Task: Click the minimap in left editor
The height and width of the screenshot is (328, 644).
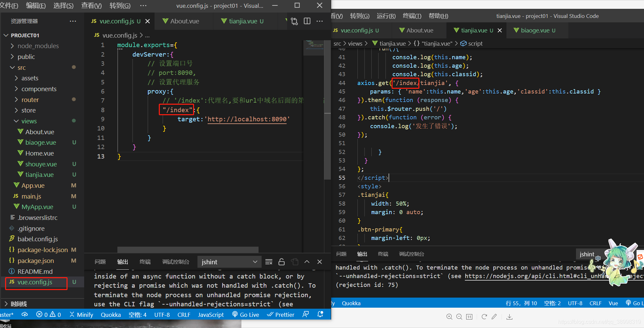Action: (x=315, y=47)
